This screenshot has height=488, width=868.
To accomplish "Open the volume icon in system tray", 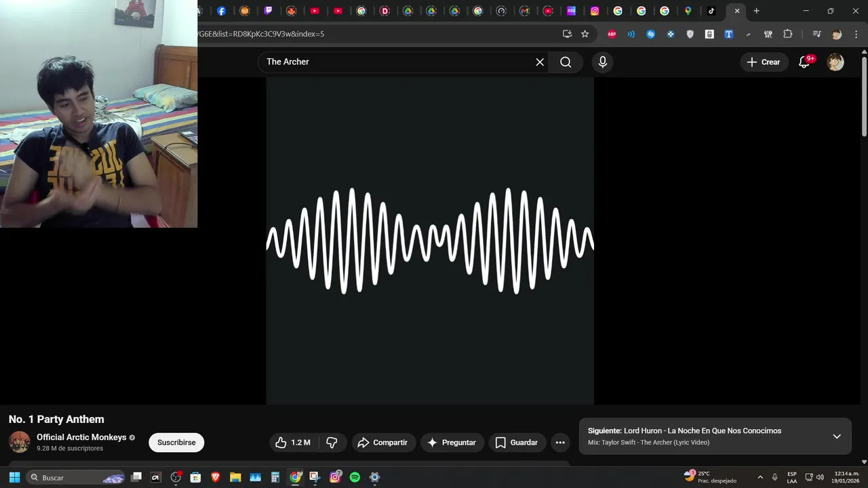I will point(820,477).
